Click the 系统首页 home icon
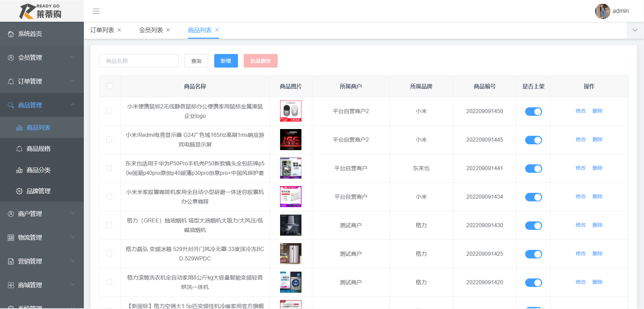The height and width of the screenshot is (309, 644). pyautogui.click(x=11, y=34)
